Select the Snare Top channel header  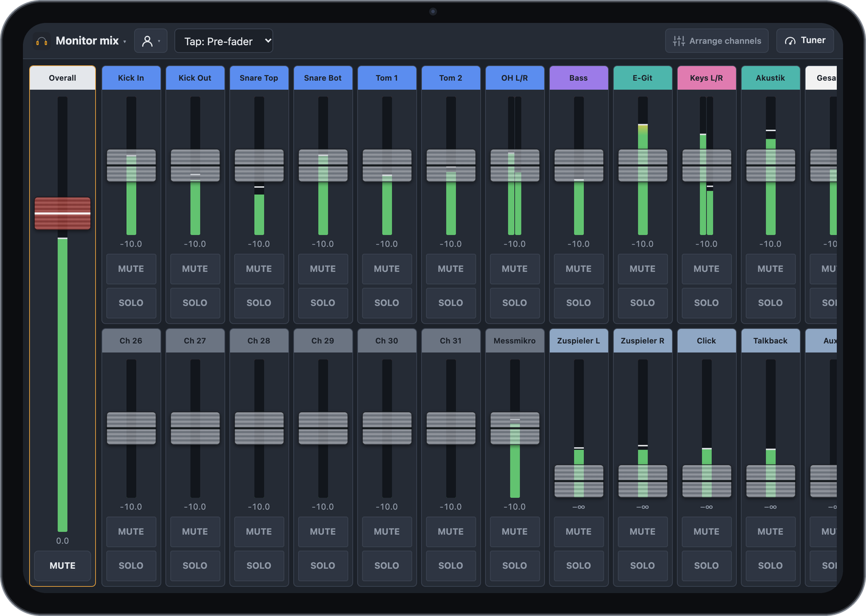pos(259,78)
